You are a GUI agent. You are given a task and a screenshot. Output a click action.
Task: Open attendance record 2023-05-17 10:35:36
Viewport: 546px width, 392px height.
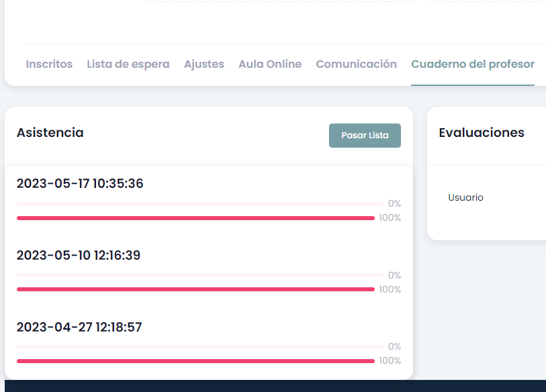(x=80, y=184)
